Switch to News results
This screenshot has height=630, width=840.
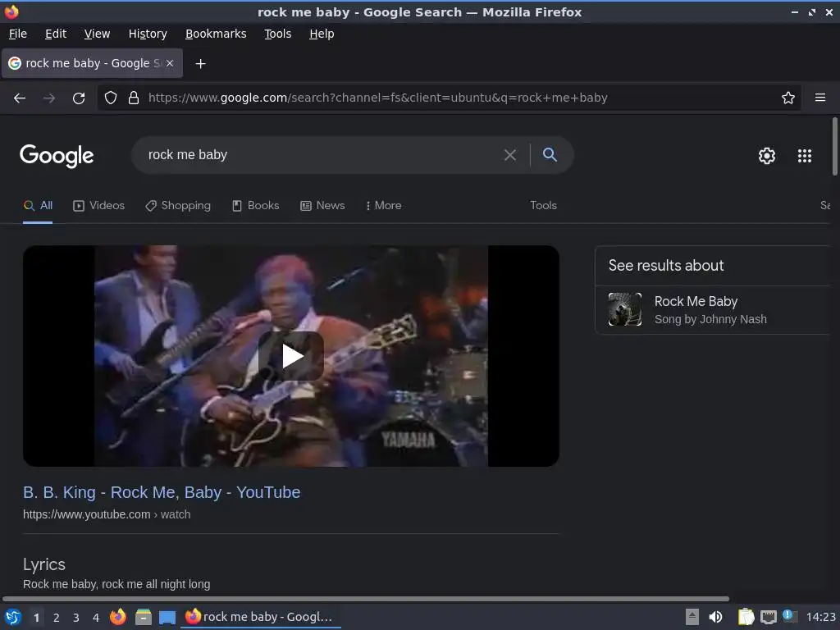[322, 206]
